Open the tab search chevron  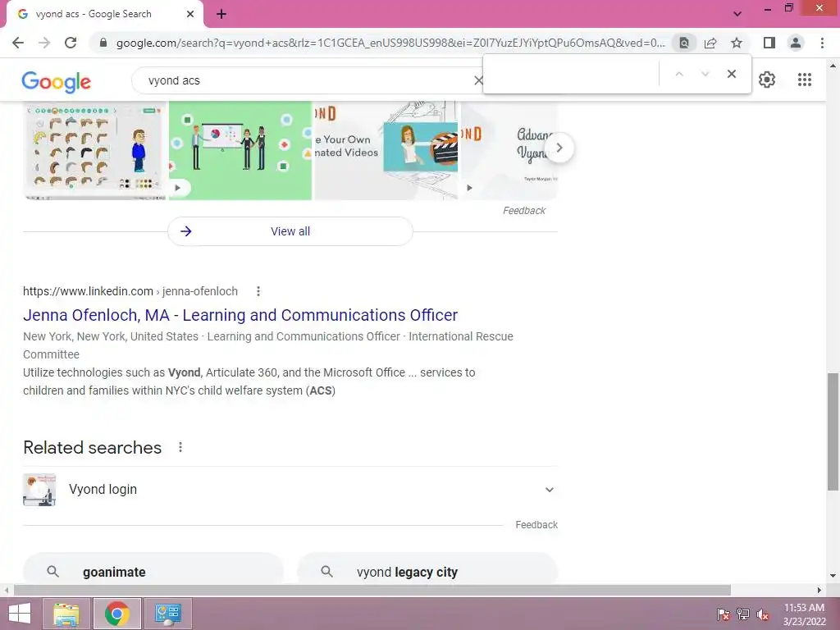(x=737, y=15)
